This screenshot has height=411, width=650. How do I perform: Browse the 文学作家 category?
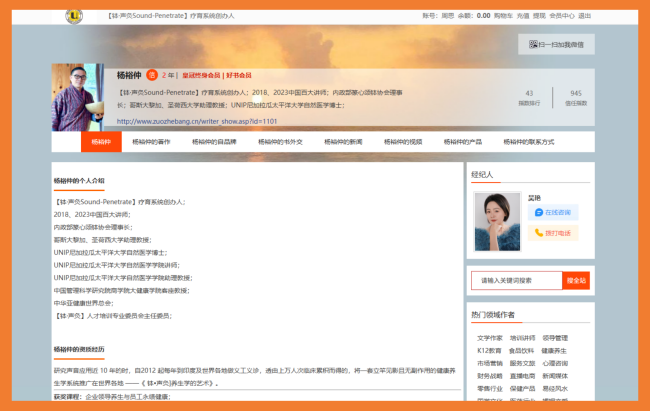490,338
